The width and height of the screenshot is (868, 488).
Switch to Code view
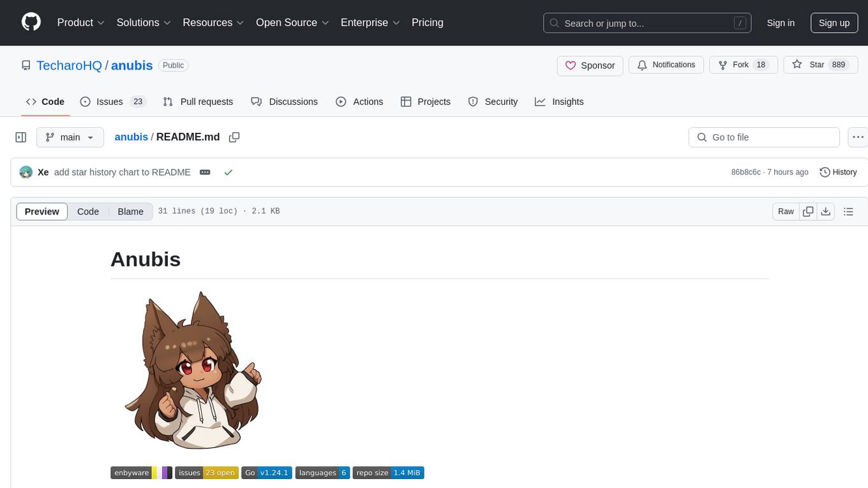[88, 211]
